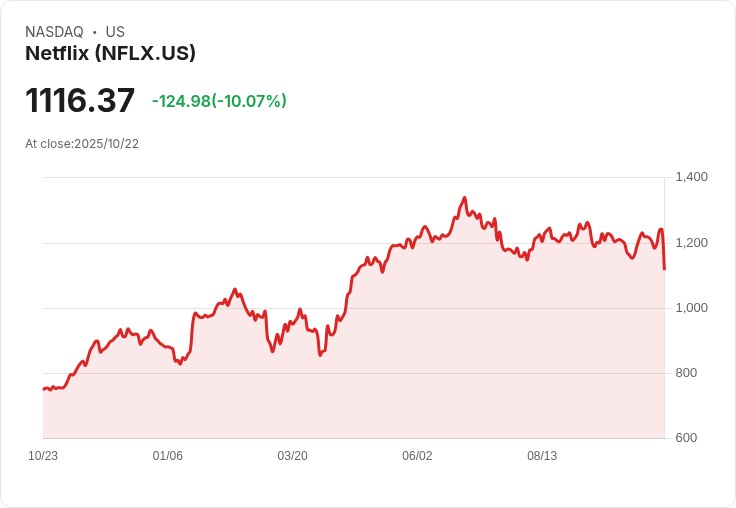This screenshot has width=736, height=508.
Task: Click the At close 2025/10/22 timestamp
Action: [x=82, y=144]
